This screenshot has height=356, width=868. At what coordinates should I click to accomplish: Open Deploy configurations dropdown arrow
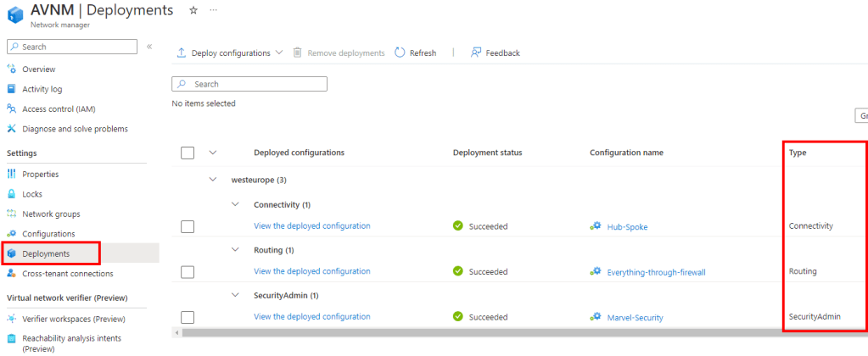tap(279, 53)
